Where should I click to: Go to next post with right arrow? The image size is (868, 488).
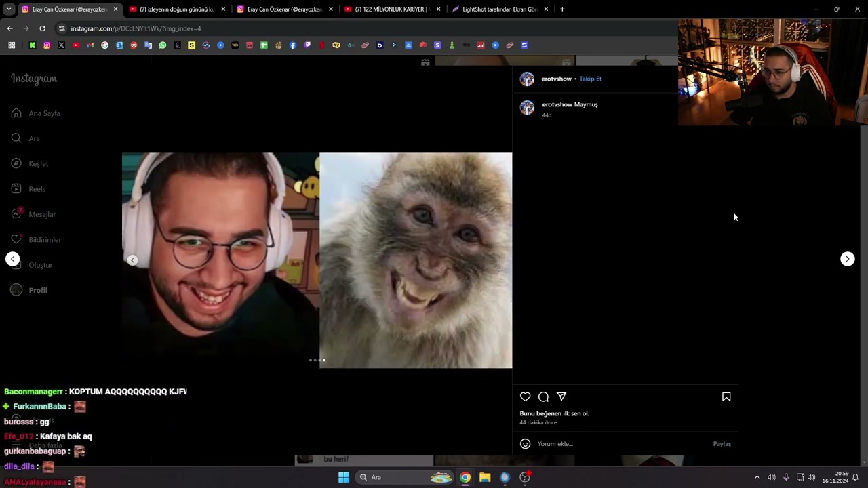(x=847, y=259)
